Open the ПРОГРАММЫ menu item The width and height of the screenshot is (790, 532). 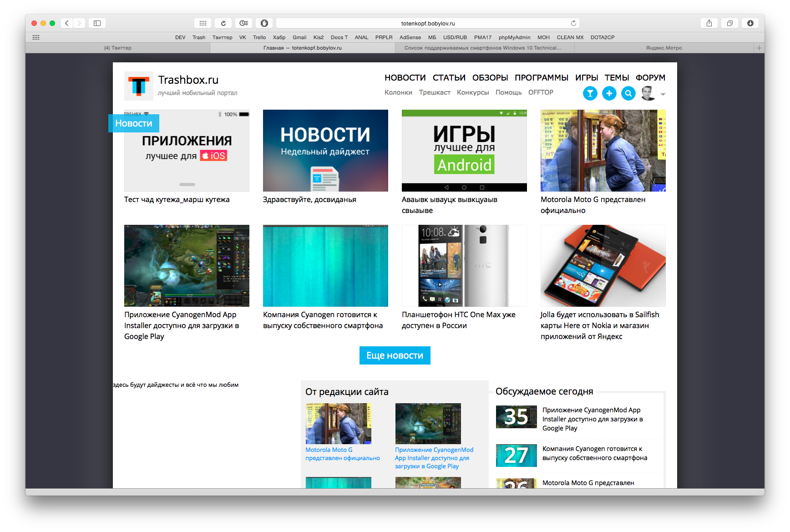click(542, 78)
